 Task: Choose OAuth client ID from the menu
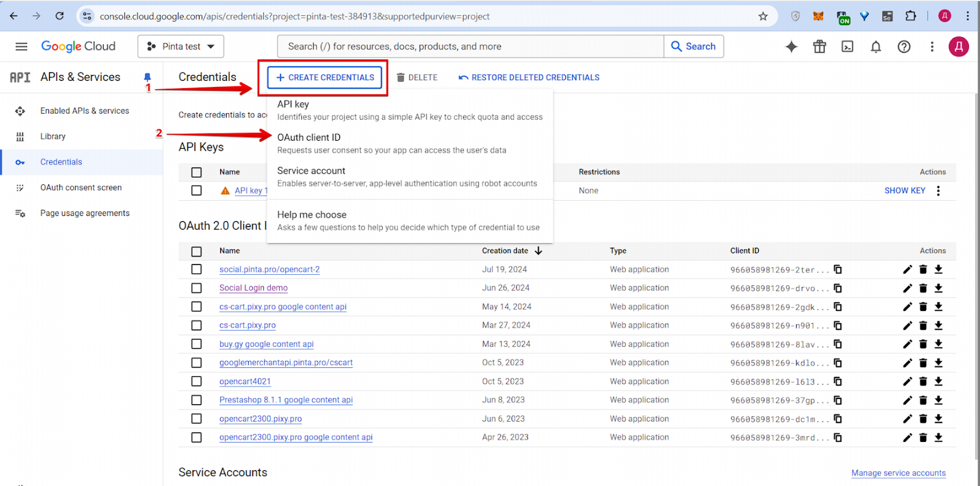tap(410, 143)
